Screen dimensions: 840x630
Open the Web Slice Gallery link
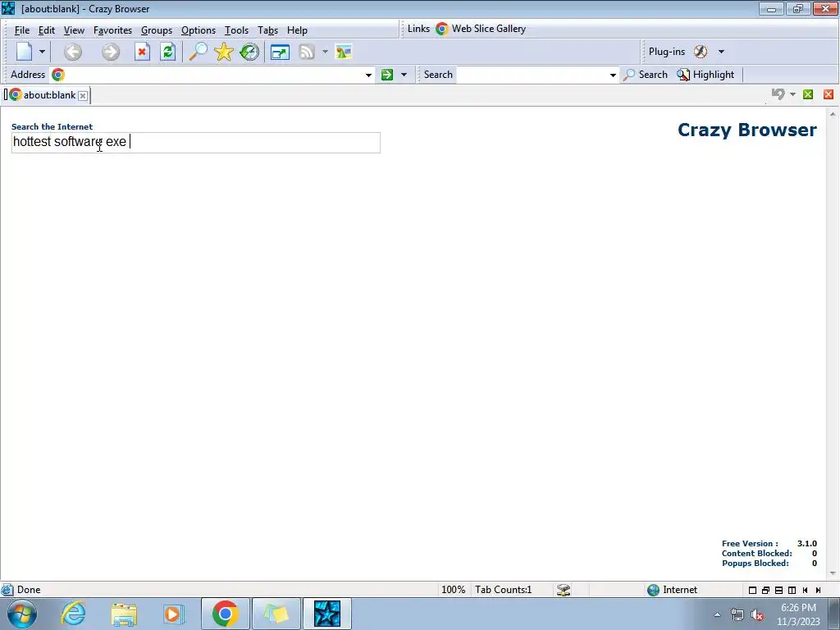481,29
